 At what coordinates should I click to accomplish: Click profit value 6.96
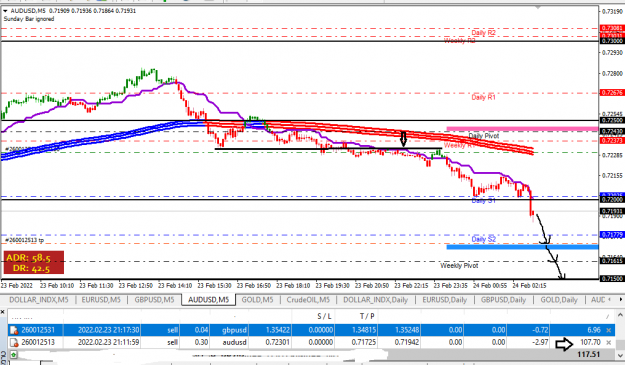pos(594,330)
